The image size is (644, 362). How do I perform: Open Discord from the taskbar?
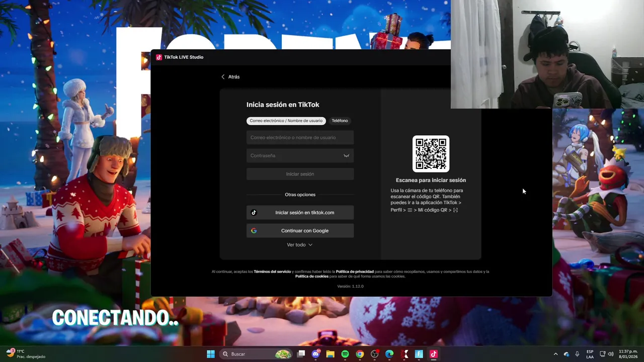click(x=316, y=354)
